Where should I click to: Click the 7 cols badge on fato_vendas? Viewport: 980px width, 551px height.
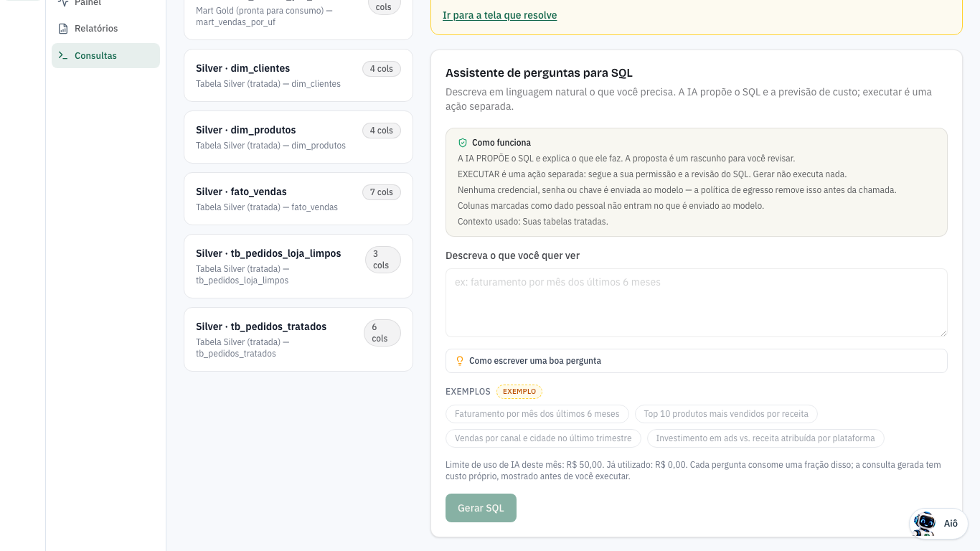click(382, 192)
